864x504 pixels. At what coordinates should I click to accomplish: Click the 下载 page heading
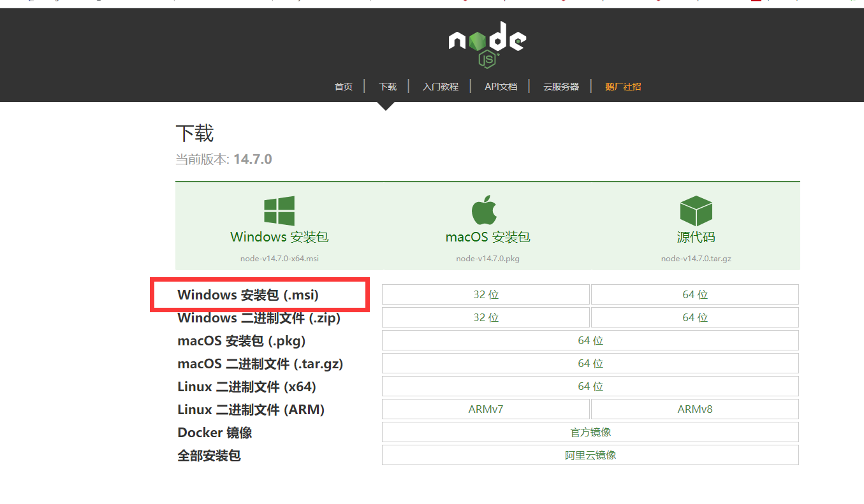pos(194,134)
